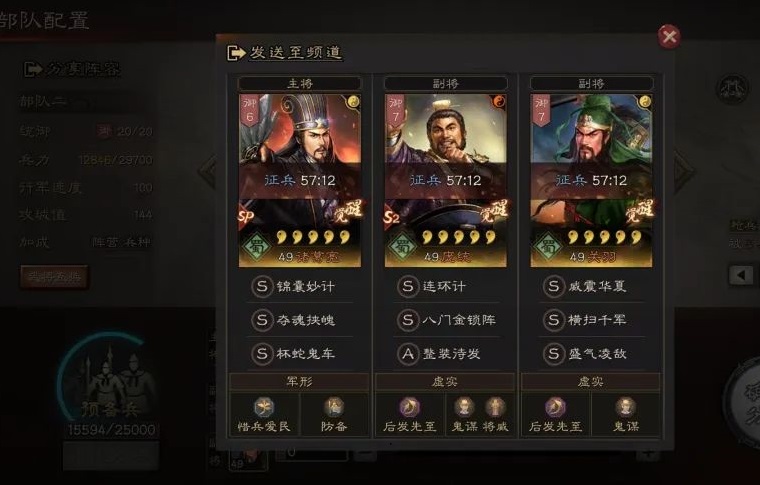Open the 庞统 general card
This screenshot has height=485, width=760.
pyautogui.click(x=446, y=180)
